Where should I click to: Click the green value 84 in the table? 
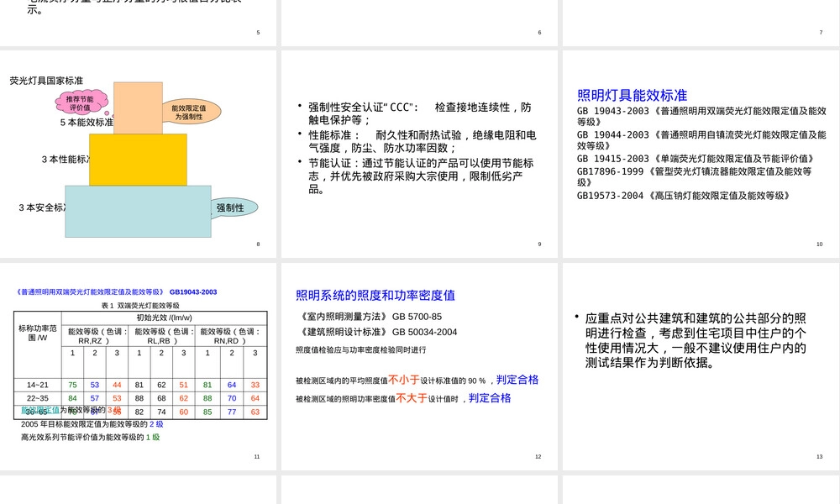coord(72,398)
